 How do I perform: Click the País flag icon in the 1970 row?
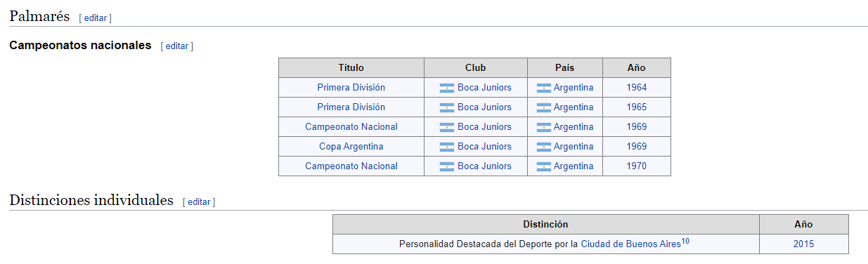pyautogui.click(x=544, y=166)
